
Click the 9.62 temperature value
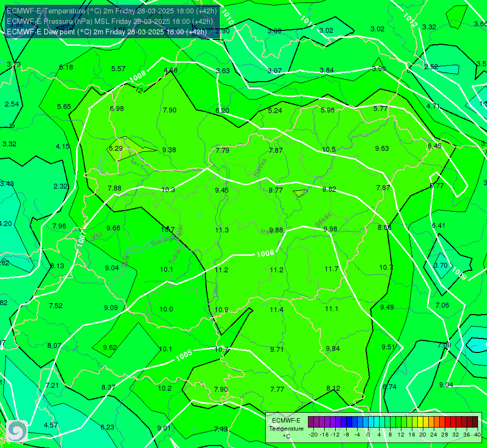click(x=109, y=347)
